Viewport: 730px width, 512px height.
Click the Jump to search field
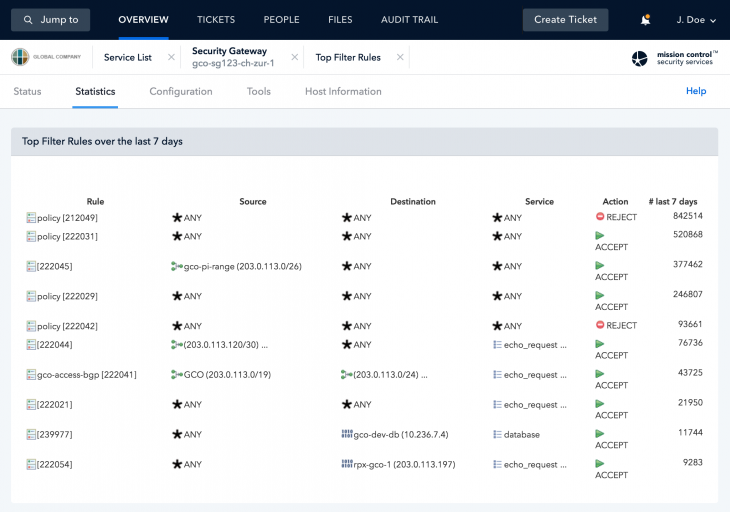[x=50, y=20]
